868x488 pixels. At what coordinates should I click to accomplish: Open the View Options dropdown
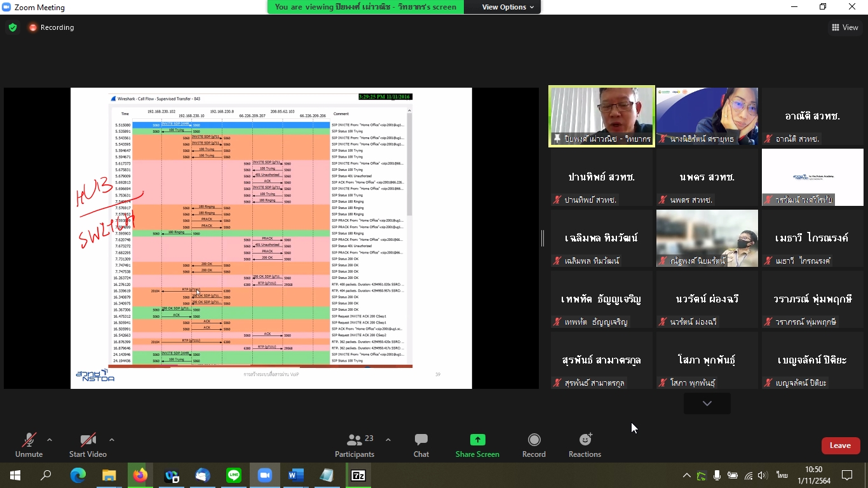(x=508, y=7)
